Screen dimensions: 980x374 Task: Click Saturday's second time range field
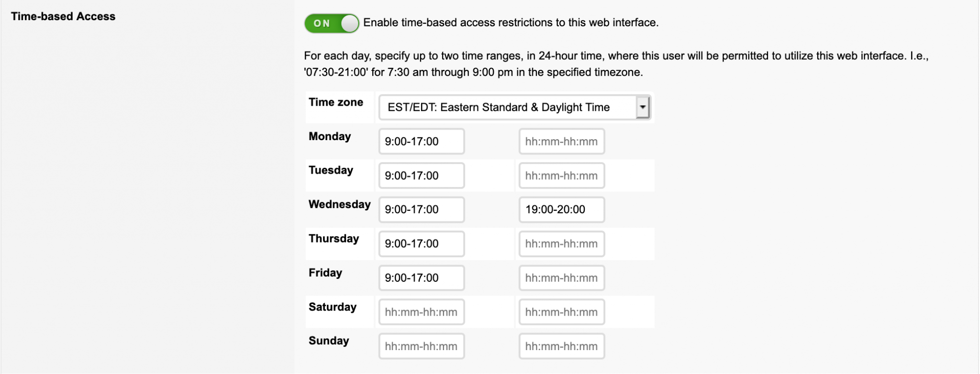[561, 312]
